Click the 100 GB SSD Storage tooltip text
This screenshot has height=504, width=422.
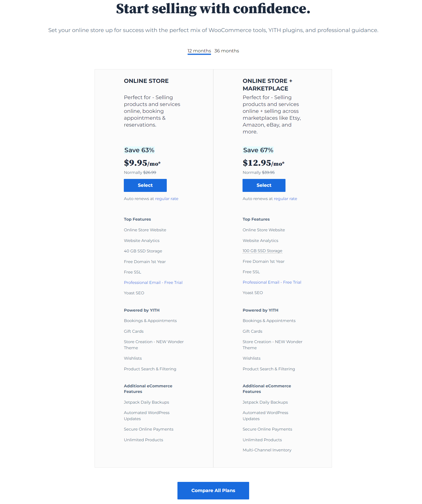tap(262, 251)
